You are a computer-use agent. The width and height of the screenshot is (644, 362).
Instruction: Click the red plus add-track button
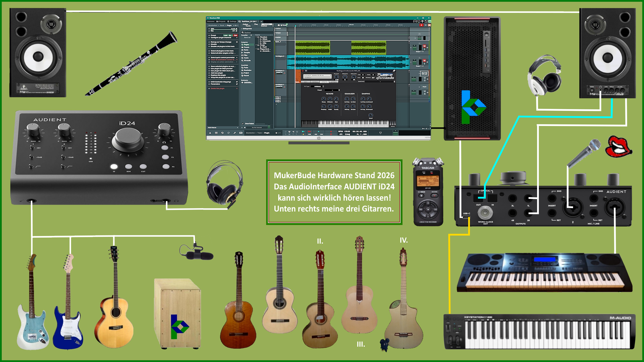click(x=421, y=25)
